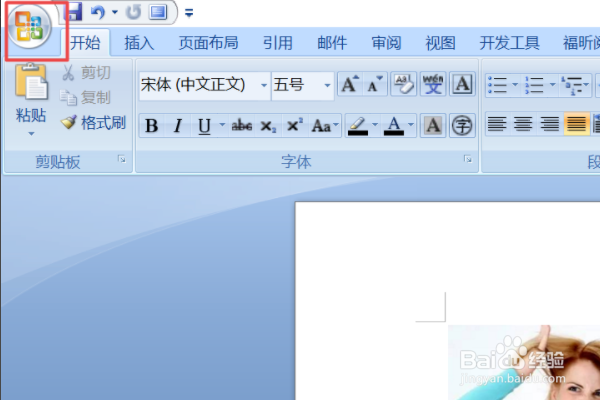Screen dimensions: 600x400
Task: Open the underline style dropdown arrow
Action: point(222,125)
